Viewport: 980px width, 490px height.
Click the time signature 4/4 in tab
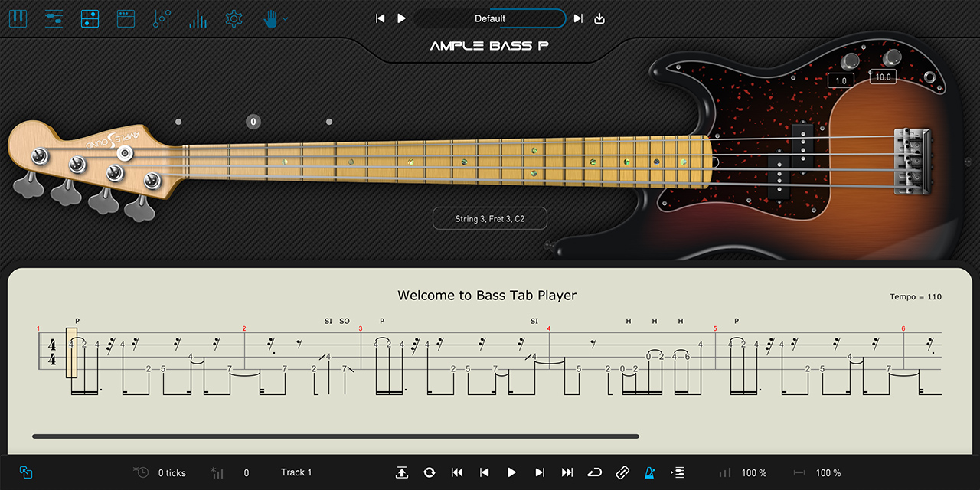pos(52,352)
